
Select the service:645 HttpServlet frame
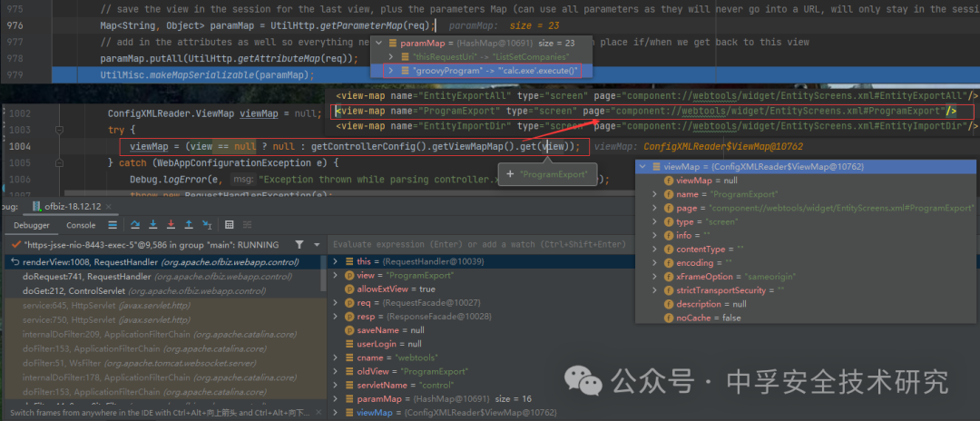pos(162,306)
